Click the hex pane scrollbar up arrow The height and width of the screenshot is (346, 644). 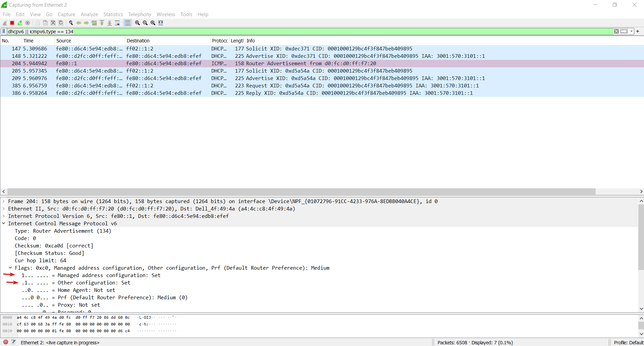click(x=641, y=318)
